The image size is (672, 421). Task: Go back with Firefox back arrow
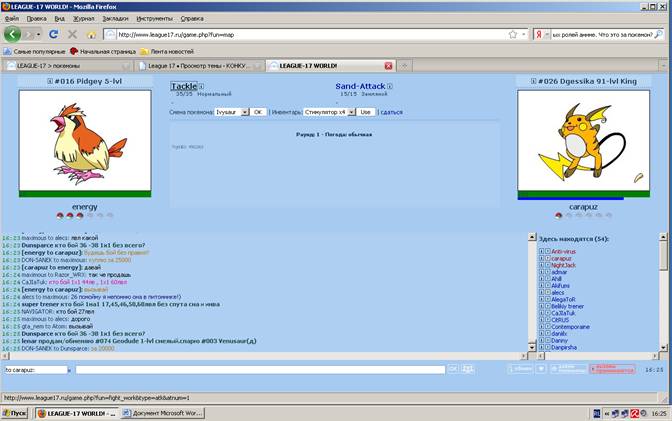click(x=12, y=34)
